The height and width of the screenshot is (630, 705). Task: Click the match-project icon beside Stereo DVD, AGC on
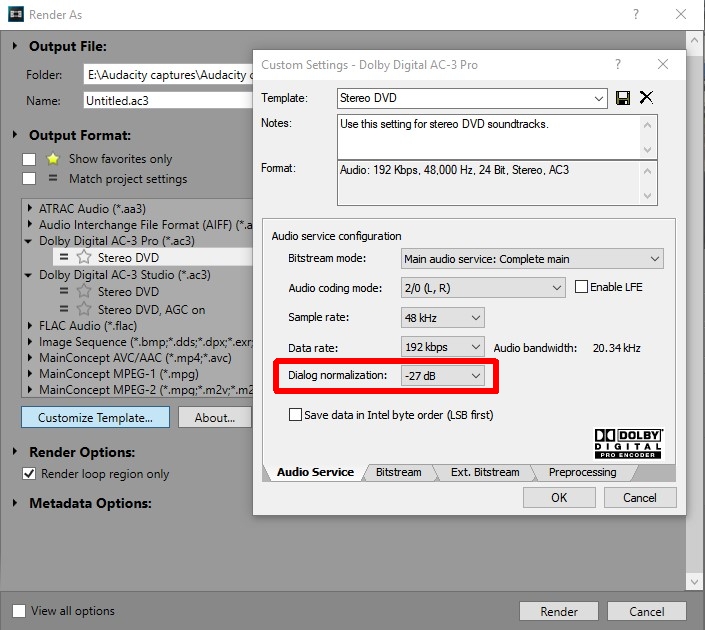tap(64, 309)
